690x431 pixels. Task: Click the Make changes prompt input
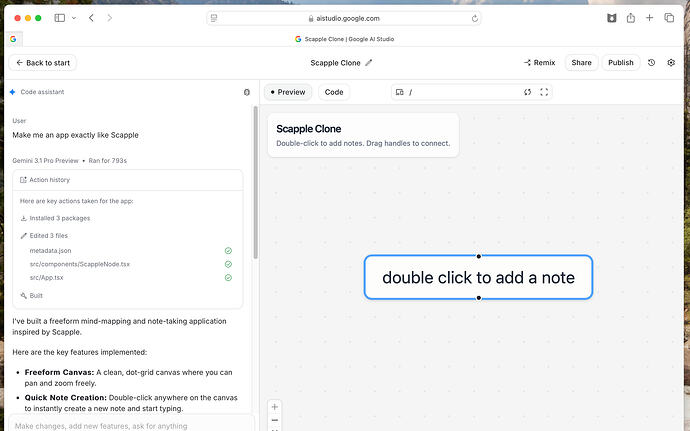pos(131,425)
